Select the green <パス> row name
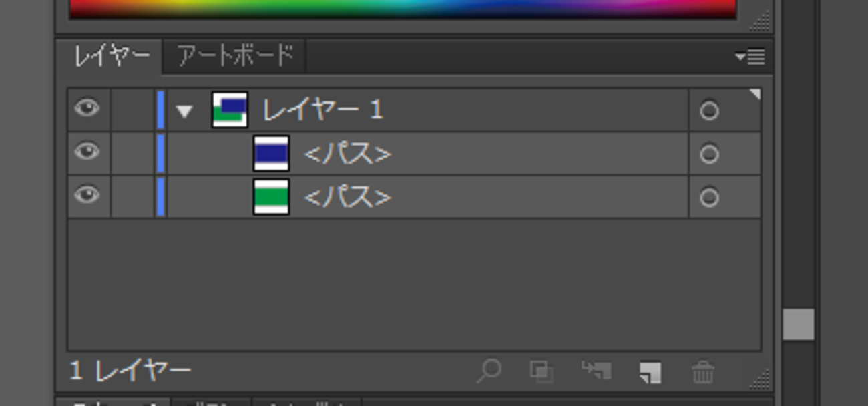868x406 pixels. click(x=347, y=198)
